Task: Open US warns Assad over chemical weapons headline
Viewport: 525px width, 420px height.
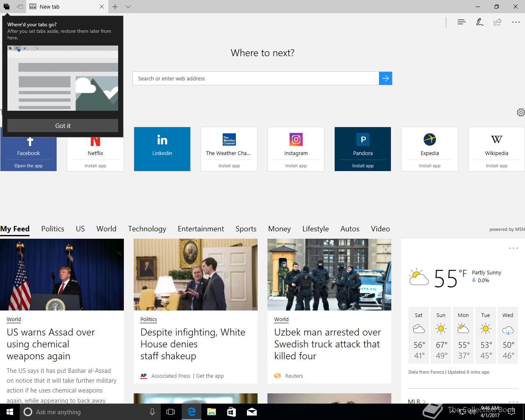Action: 51,344
